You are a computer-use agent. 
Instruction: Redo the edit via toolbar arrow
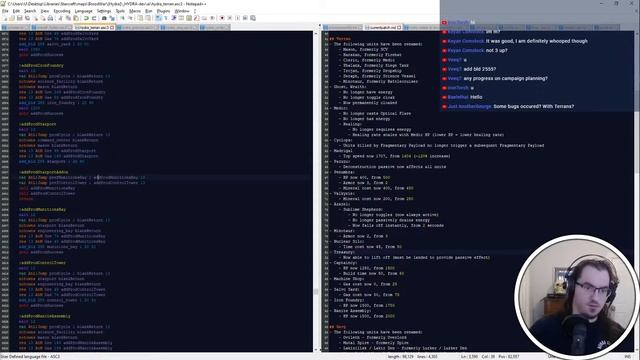click(94, 18)
